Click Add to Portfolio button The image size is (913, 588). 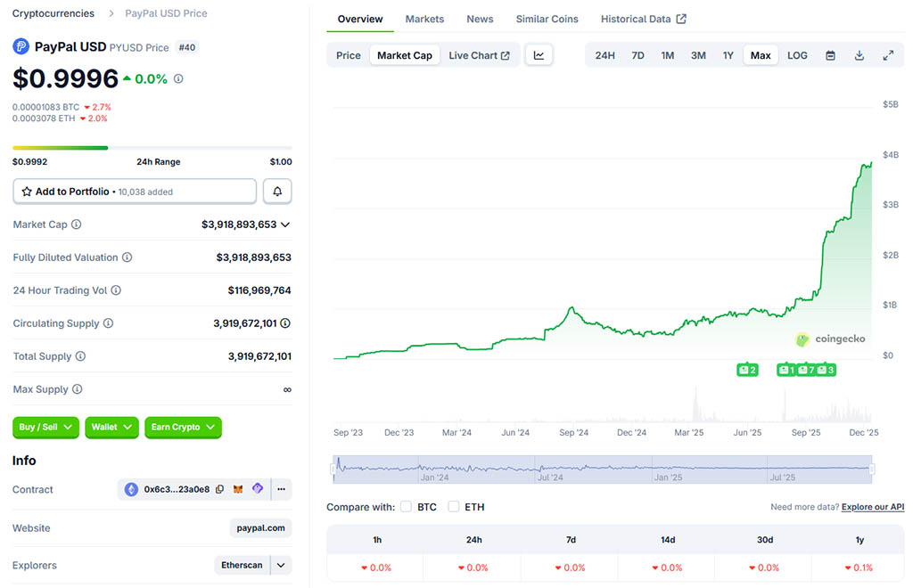click(x=135, y=192)
